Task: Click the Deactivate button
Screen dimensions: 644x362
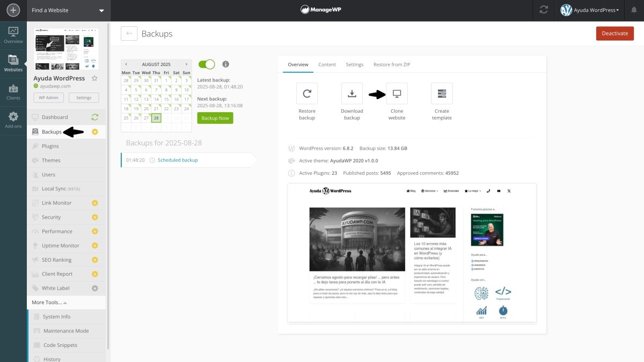Action: pyautogui.click(x=615, y=33)
